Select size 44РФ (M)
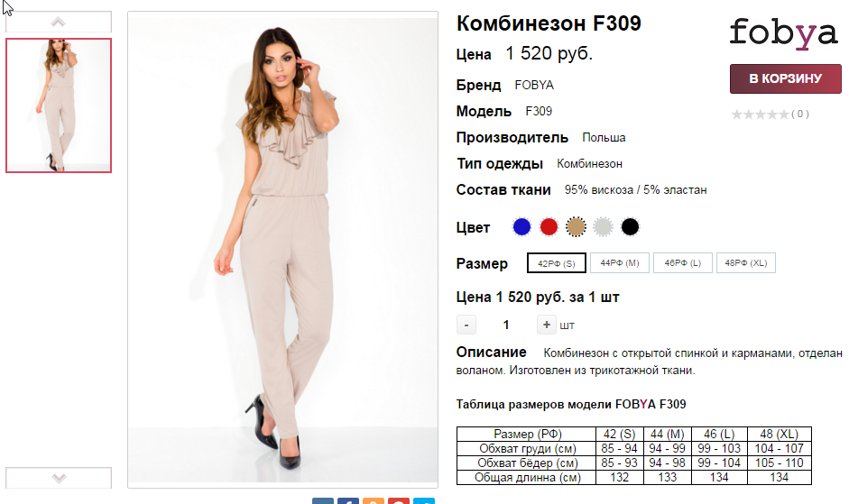The image size is (849, 504). (620, 263)
